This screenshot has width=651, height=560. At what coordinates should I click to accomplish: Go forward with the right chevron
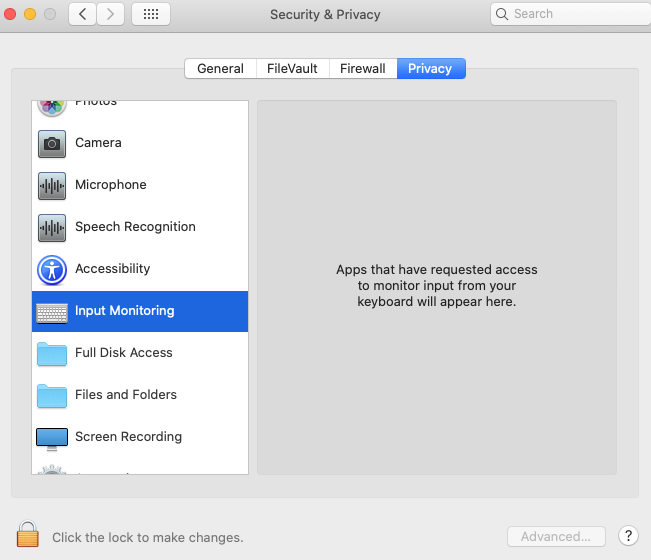[110, 14]
